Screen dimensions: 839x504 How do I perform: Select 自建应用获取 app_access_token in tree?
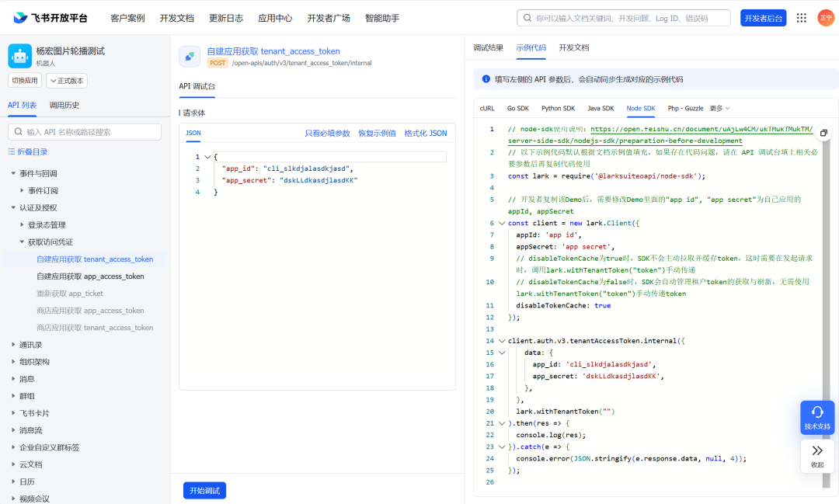(90, 276)
